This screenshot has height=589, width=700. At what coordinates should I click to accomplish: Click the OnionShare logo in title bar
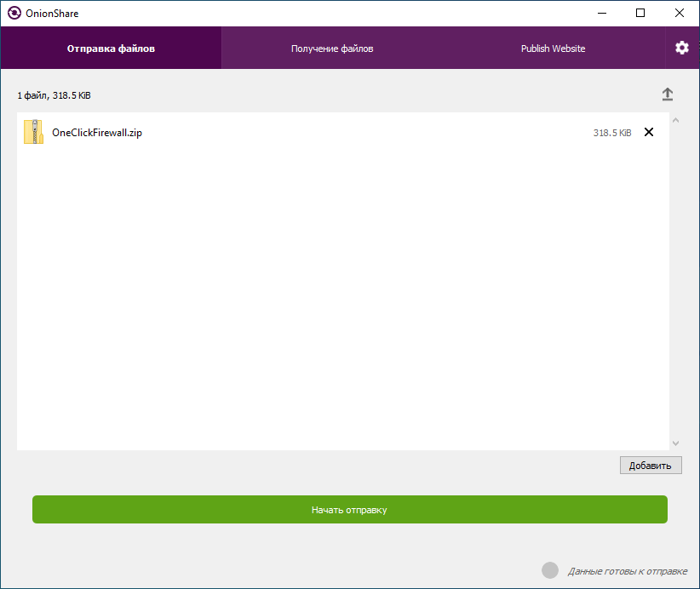click(x=14, y=14)
